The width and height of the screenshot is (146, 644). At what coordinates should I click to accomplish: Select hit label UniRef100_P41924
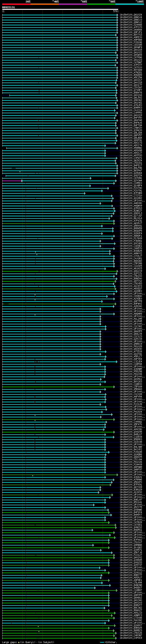pos(131,412)
